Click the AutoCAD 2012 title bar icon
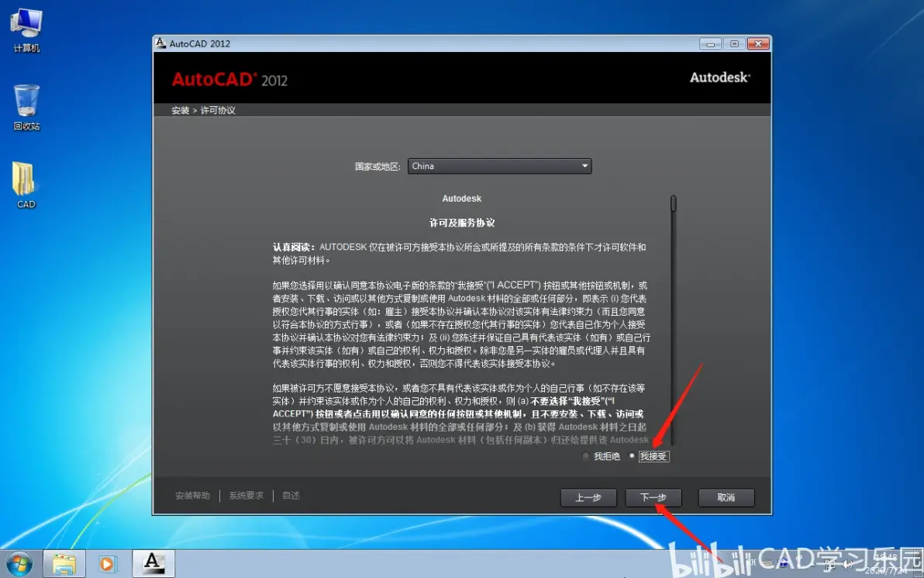Viewport: 924px width, 578px height. coord(160,43)
